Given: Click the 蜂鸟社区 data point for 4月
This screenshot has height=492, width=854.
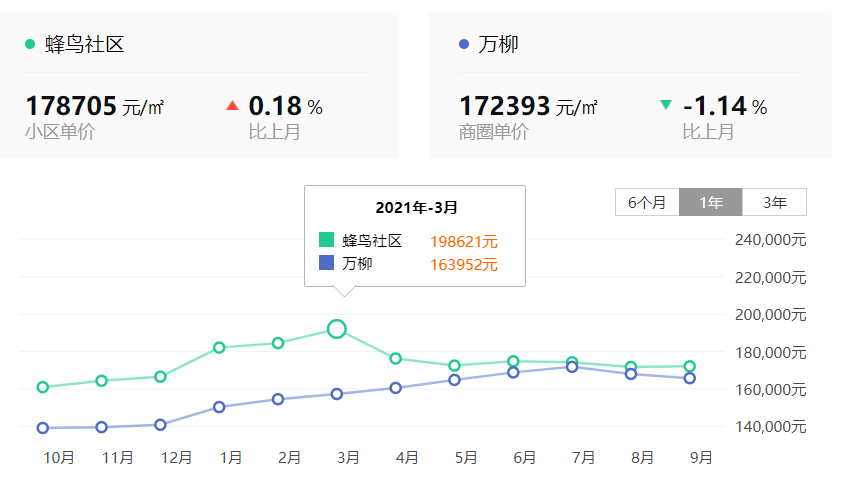Looking at the screenshot, I should 396,359.
